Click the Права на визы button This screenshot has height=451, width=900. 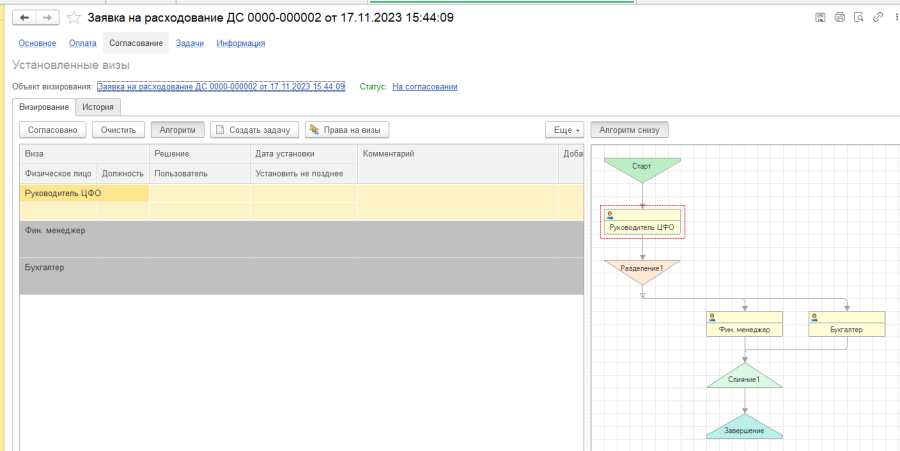click(346, 130)
